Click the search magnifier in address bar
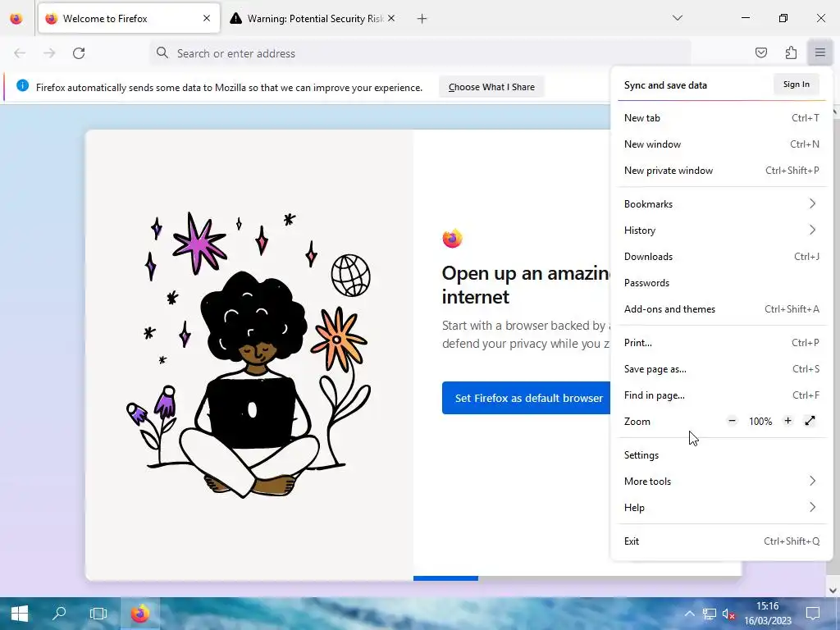840x630 pixels. (162, 52)
